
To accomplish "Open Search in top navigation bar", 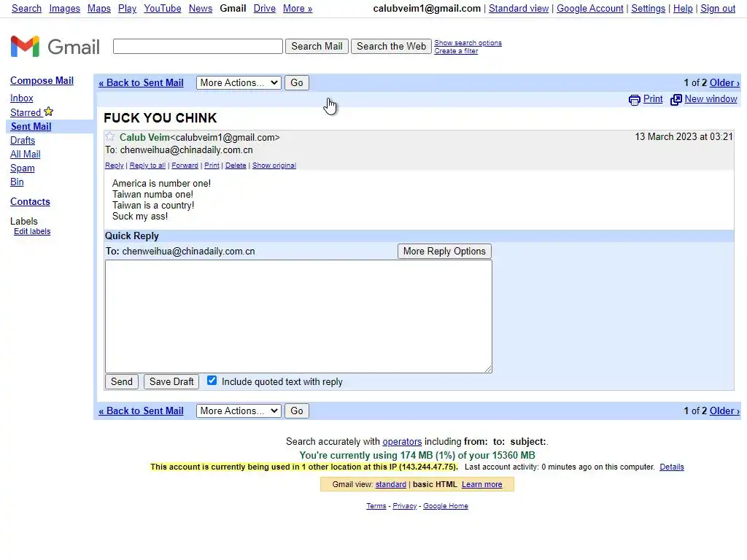I will [x=27, y=9].
